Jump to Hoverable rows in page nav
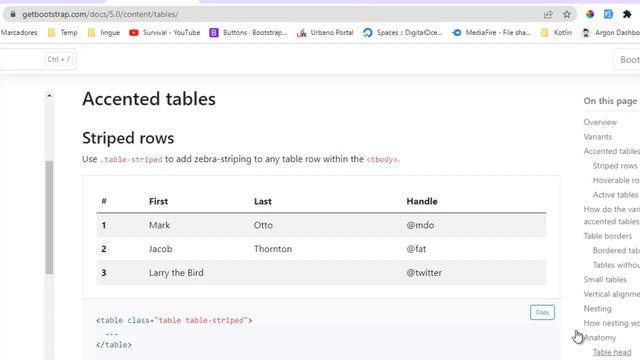This screenshot has height=360, width=640. click(616, 180)
